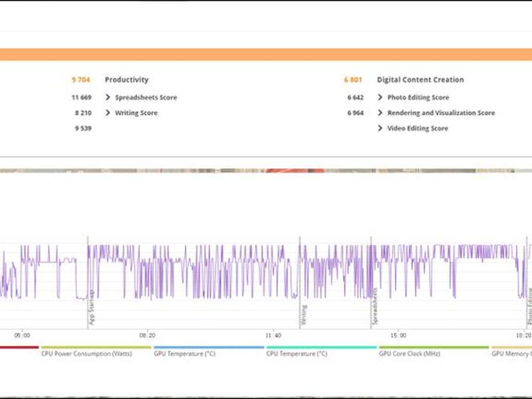
Task: Select the Digital Content Creation heading
Action: point(420,80)
